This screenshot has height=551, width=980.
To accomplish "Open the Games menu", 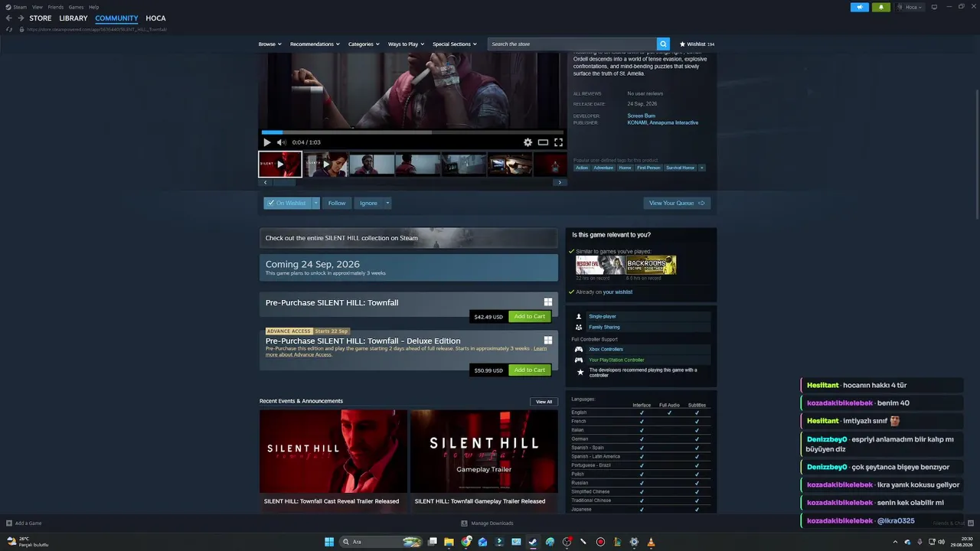I will point(76,7).
